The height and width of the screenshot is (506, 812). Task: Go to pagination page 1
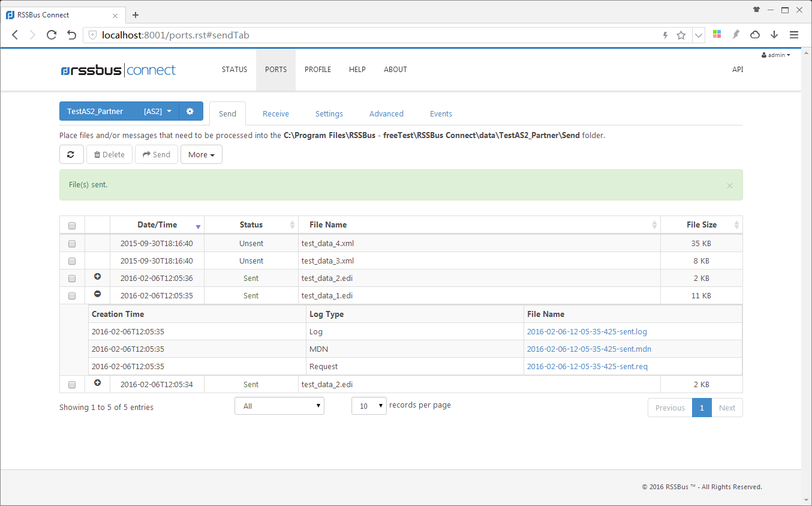(x=702, y=408)
